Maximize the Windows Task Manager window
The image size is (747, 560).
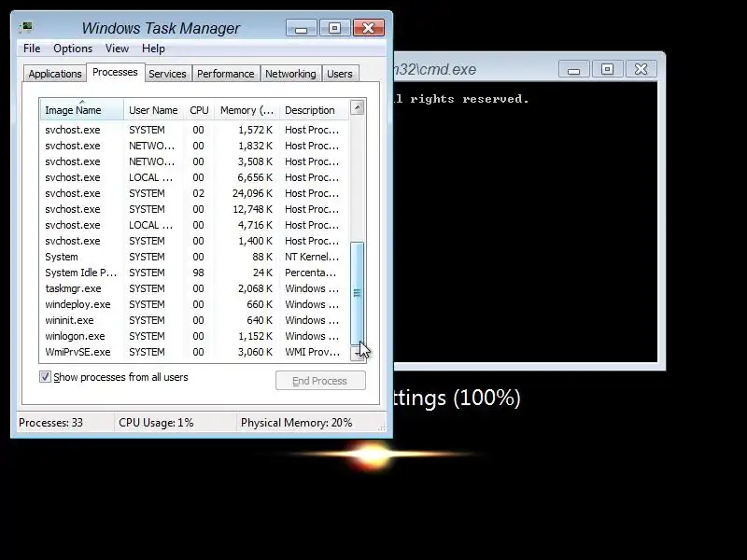[334, 28]
